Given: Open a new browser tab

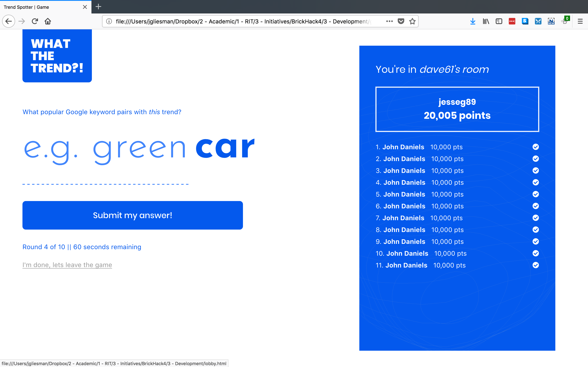Looking at the screenshot, I should 98,7.
